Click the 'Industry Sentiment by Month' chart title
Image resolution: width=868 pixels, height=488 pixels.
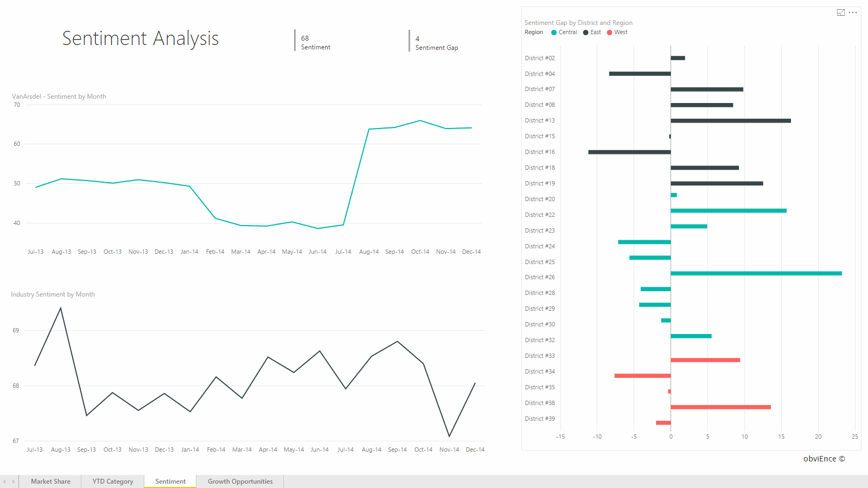[53, 294]
